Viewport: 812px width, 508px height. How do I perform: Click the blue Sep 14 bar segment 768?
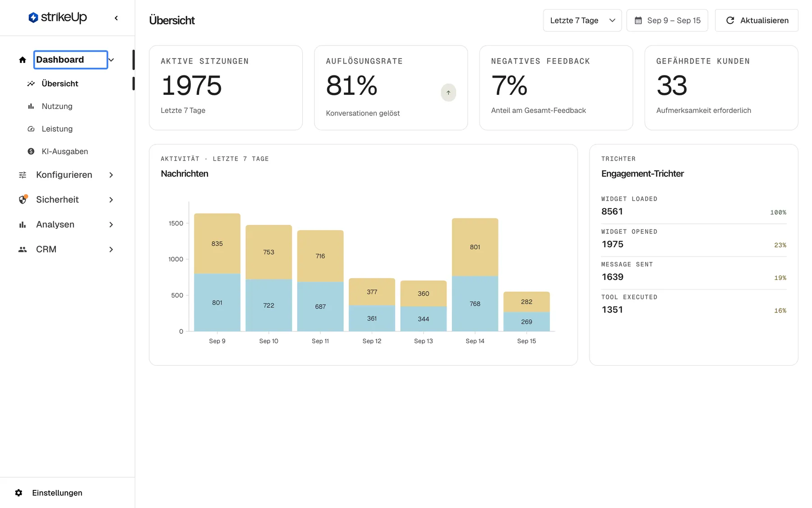[475, 303]
